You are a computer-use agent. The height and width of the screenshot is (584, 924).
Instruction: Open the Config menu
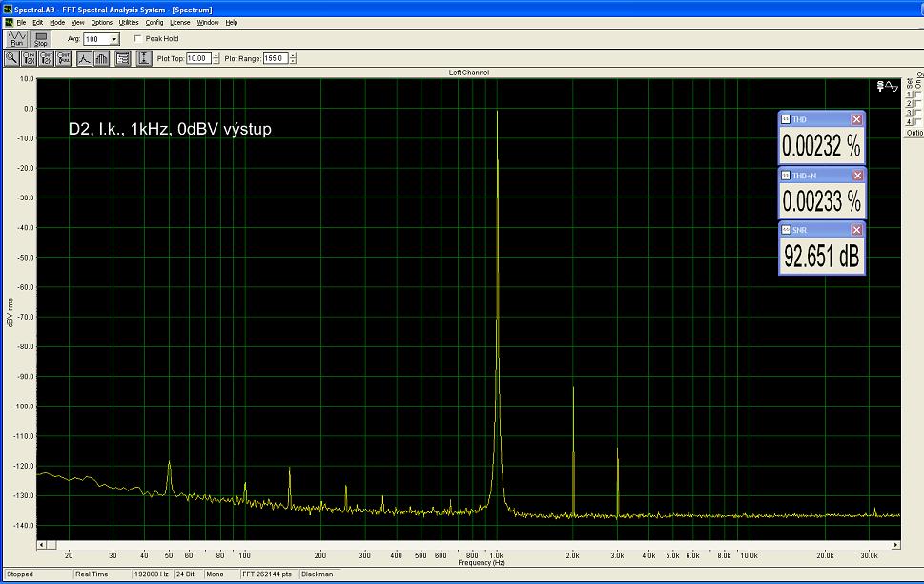(154, 22)
